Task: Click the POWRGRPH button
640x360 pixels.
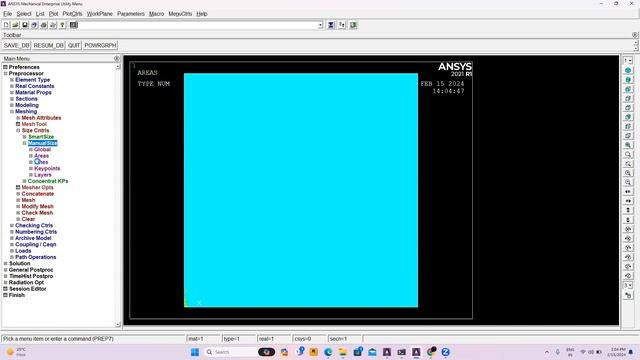Action: pos(100,45)
